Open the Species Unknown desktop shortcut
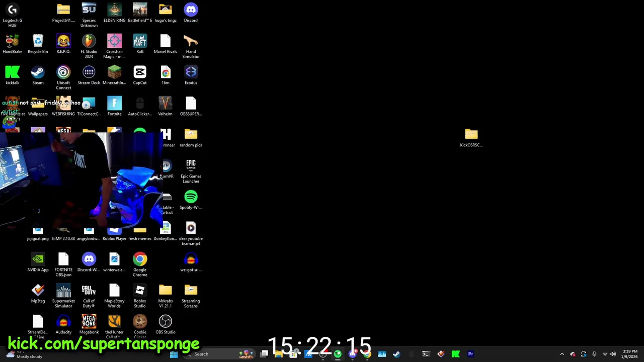Screen dimensions: 644x362 89,15
